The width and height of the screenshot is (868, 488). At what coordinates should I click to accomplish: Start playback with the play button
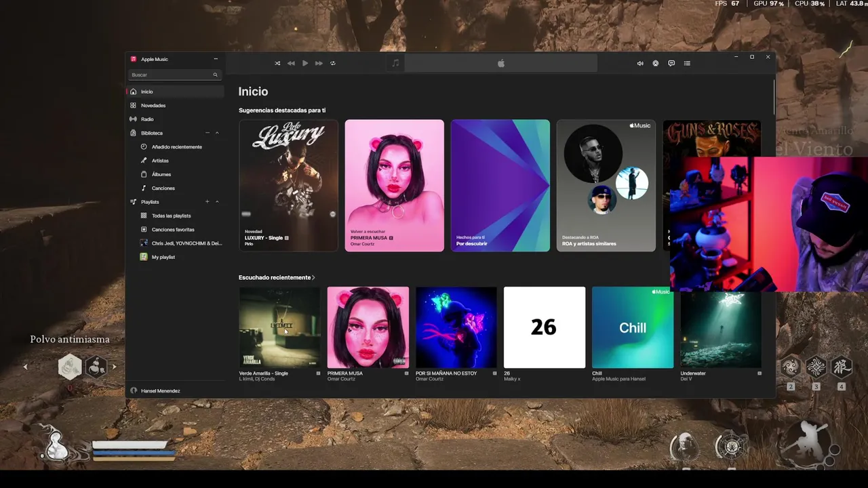coord(305,63)
